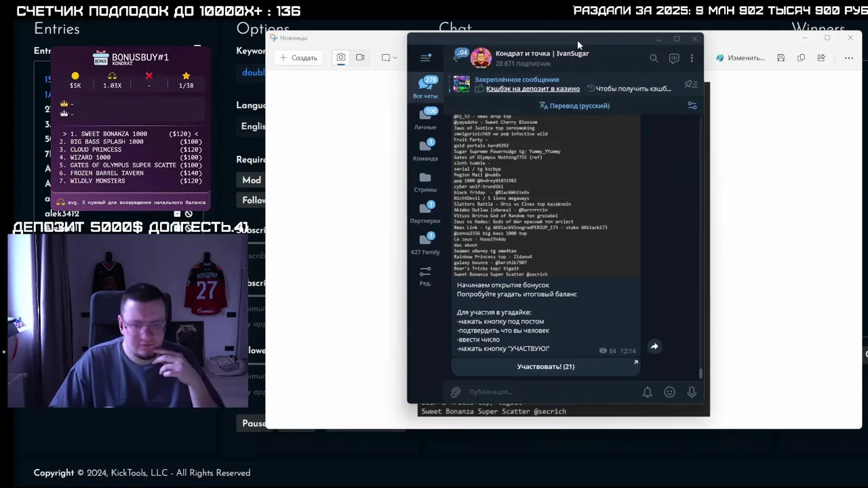Select screenshot camera mode in Snipping Tool
868x488 pixels.
[341, 58]
